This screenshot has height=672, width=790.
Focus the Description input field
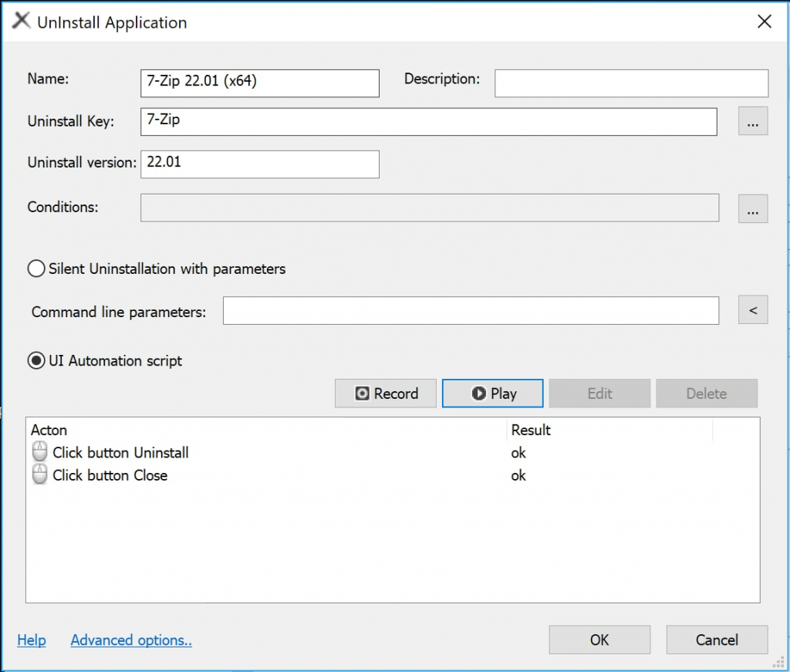(631, 83)
